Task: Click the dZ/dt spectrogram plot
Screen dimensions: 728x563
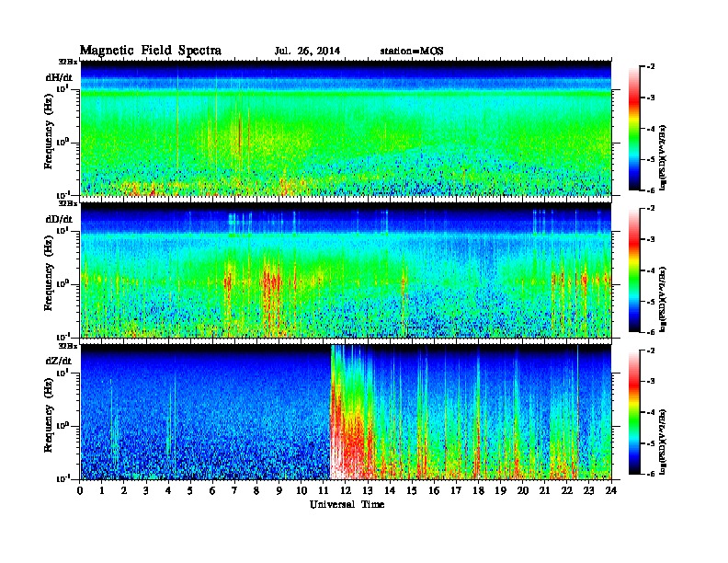Action: [347, 412]
